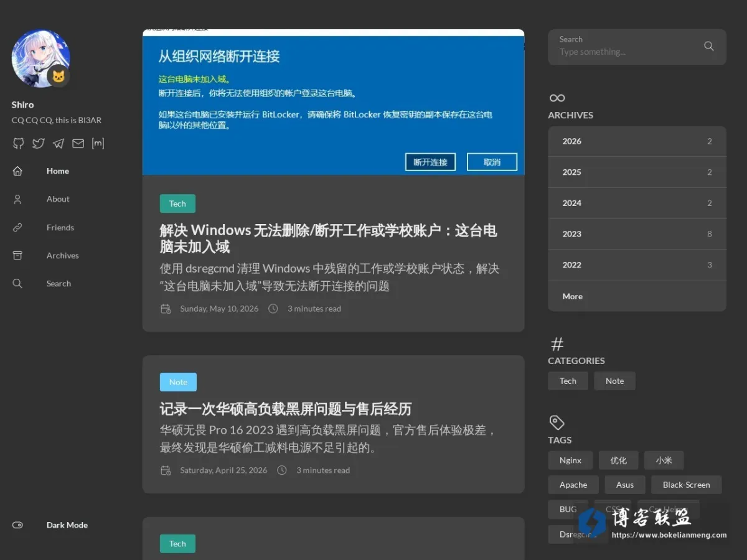Click the 优化 tag
This screenshot has height=560, width=747.
[x=618, y=460]
